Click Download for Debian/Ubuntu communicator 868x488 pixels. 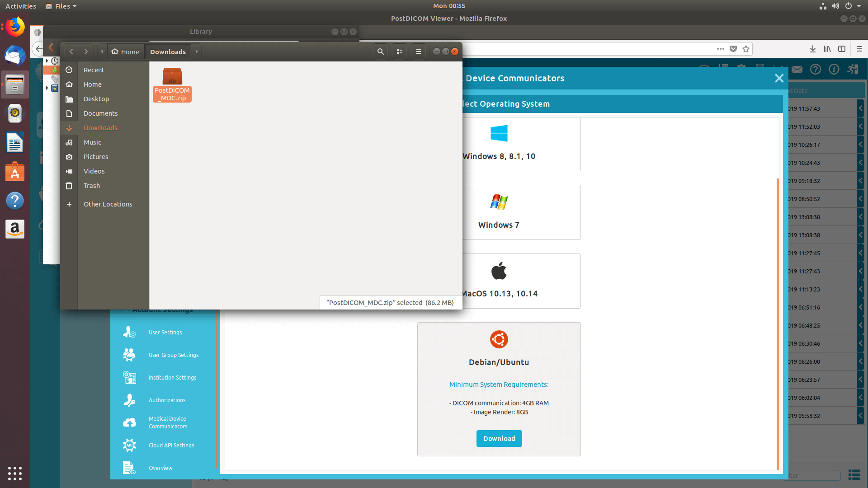click(x=499, y=438)
